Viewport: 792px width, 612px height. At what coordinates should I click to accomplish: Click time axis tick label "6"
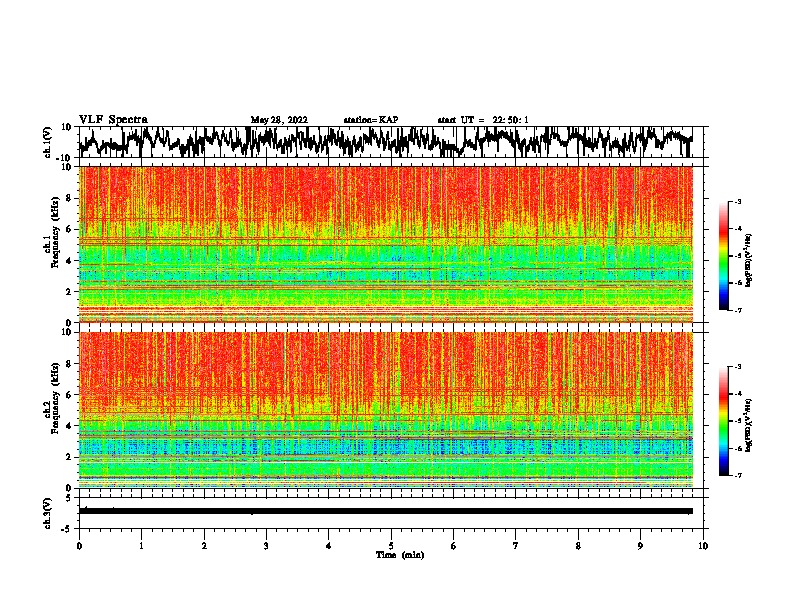click(454, 546)
